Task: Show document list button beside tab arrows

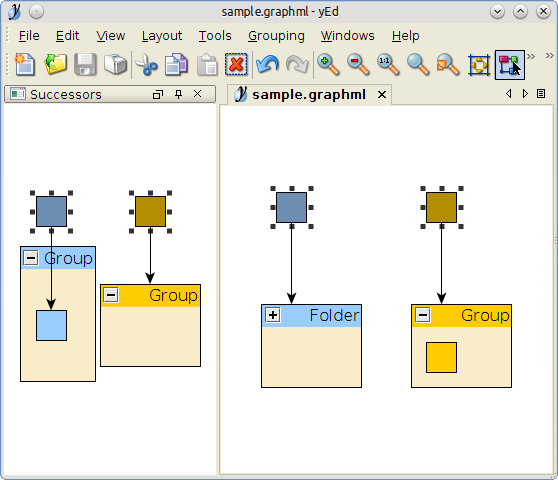Action: click(541, 94)
